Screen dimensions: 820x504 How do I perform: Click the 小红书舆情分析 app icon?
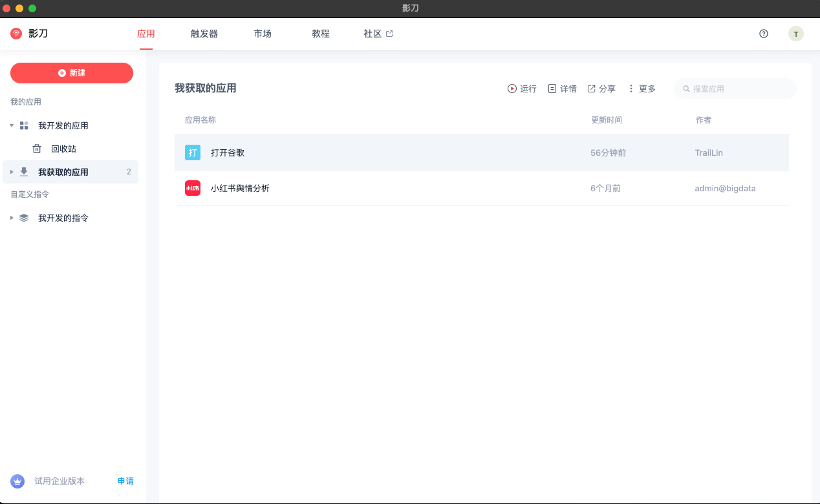(192, 188)
